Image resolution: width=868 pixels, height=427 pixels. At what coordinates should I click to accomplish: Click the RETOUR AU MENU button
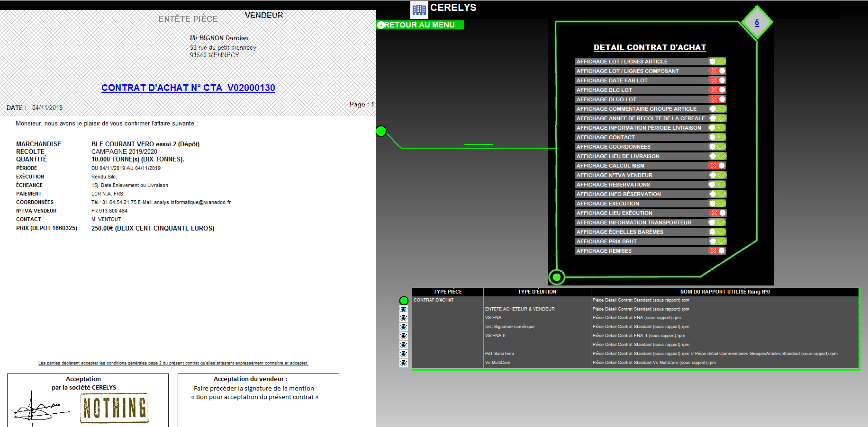click(x=420, y=25)
